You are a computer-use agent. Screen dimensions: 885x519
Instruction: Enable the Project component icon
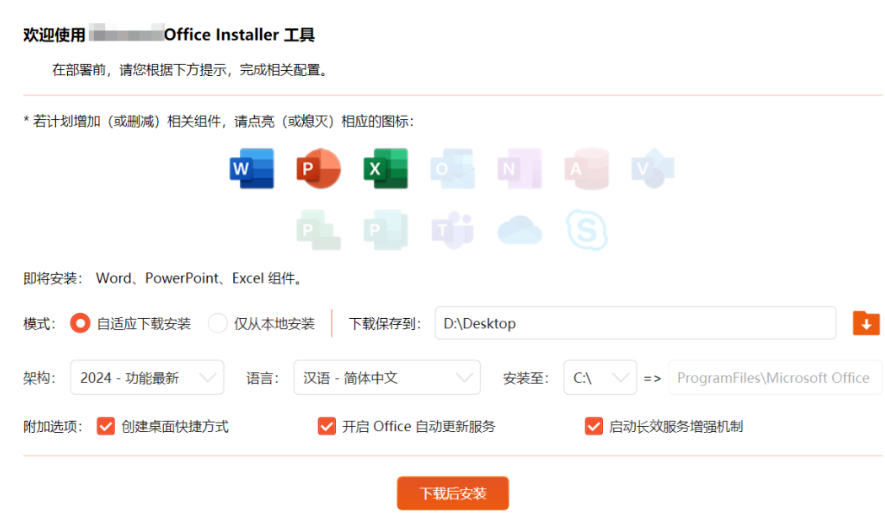319,230
